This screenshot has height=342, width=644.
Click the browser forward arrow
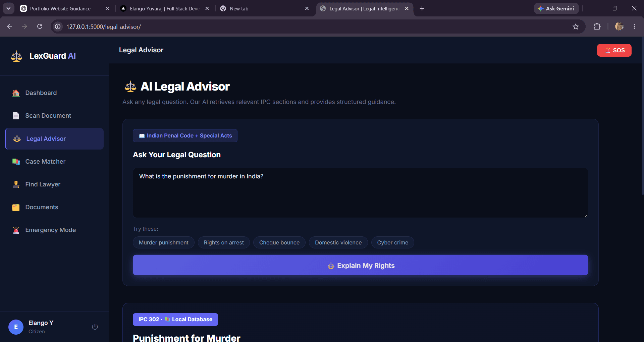24,26
